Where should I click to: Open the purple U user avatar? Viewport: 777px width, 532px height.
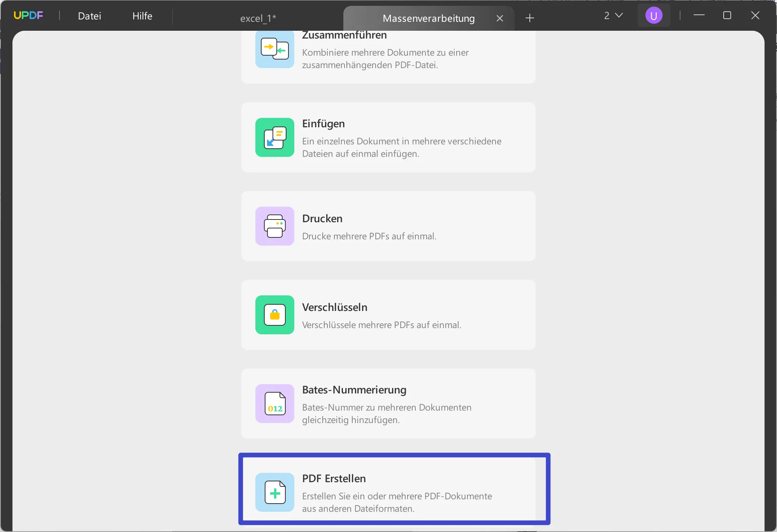coord(654,16)
